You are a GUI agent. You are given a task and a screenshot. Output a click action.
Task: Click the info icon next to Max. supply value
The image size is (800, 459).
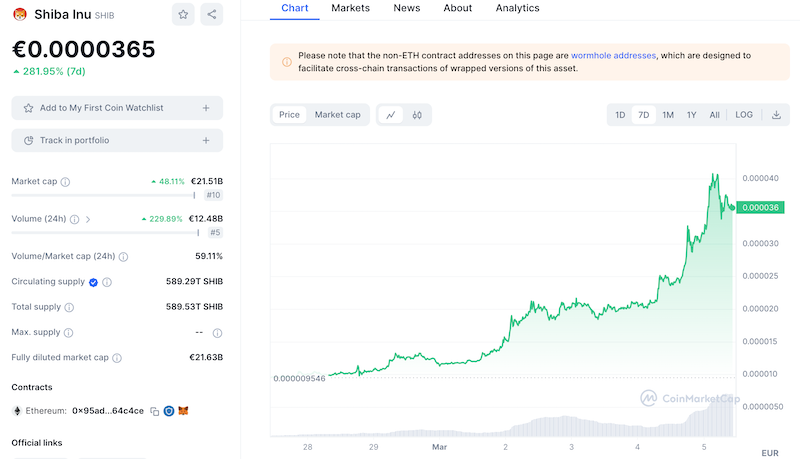point(217,333)
